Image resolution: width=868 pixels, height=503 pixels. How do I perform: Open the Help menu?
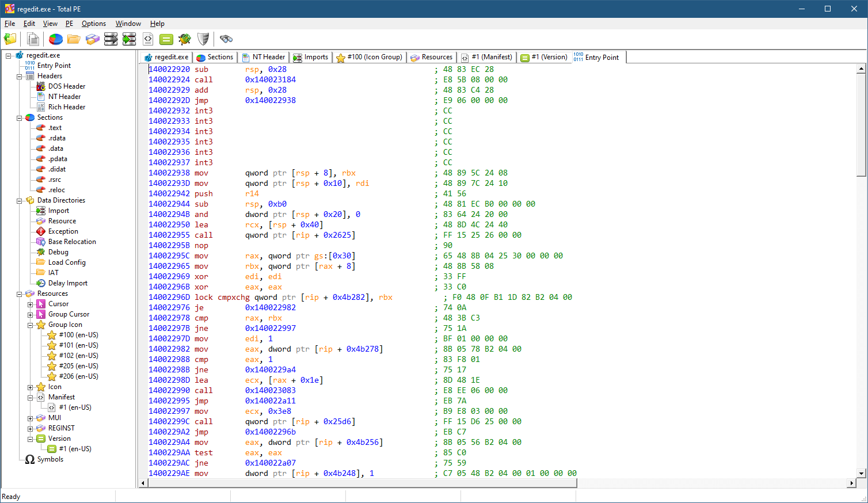coord(157,24)
